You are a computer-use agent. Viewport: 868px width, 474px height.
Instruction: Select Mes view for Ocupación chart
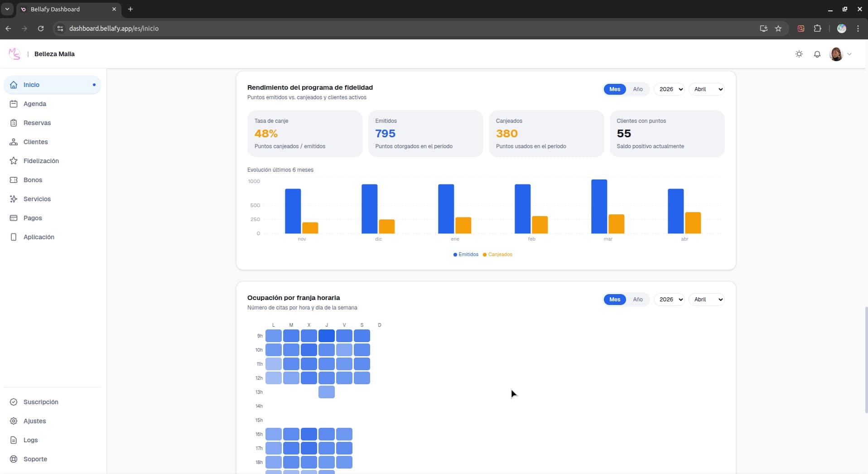click(614, 300)
